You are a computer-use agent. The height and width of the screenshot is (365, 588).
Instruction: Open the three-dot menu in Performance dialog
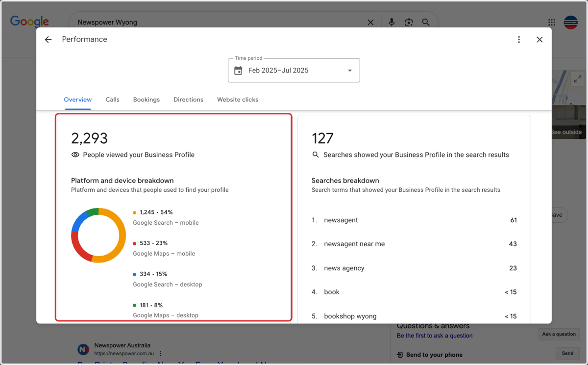(x=519, y=40)
